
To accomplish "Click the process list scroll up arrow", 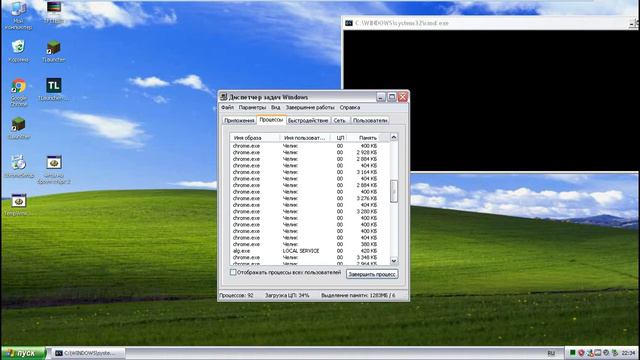I will pos(393,137).
